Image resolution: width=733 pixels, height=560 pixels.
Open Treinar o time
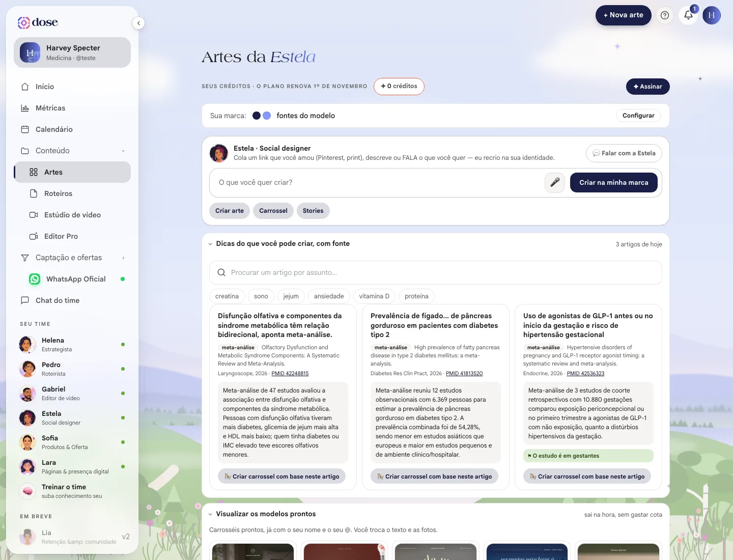[72, 491]
